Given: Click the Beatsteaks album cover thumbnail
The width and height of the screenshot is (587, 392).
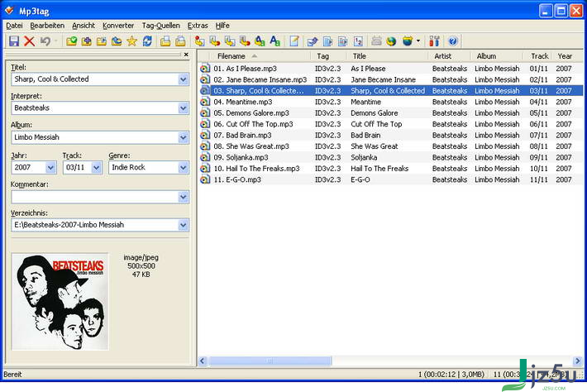Looking at the screenshot, I should (x=60, y=301).
